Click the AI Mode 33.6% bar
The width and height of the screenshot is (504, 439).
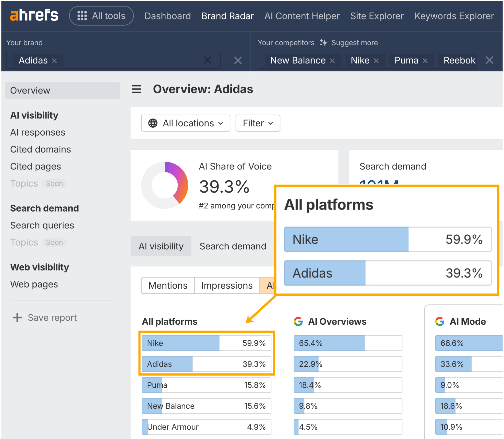[x=469, y=364]
